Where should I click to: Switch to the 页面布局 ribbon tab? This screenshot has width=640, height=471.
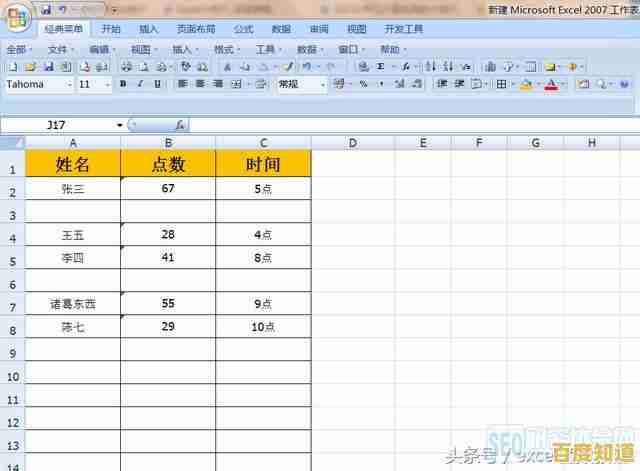(194, 29)
